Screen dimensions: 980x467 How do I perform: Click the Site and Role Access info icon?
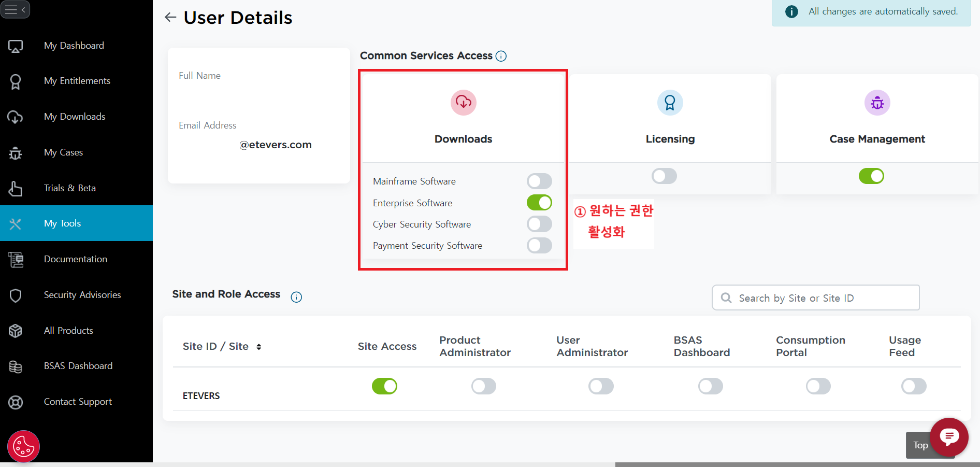(296, 297)
